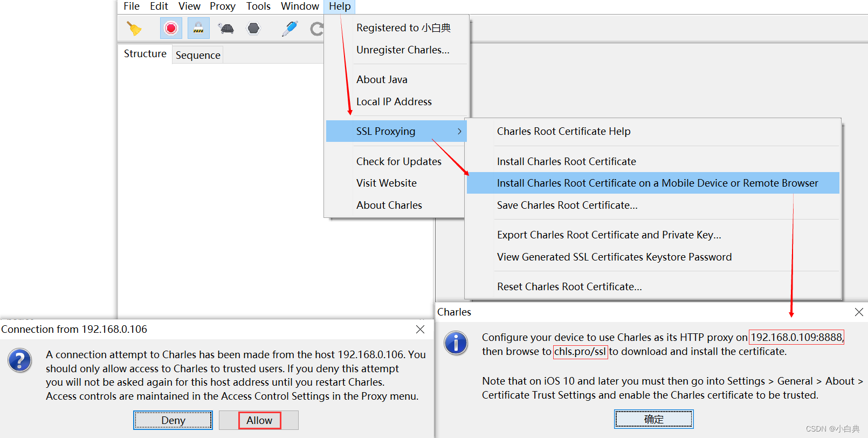Viewport: 868px width, 438px height.
Task: Select View Generated SSL Certificates Keystore Password
Action: pyautogui.click(x=653, y=257)
